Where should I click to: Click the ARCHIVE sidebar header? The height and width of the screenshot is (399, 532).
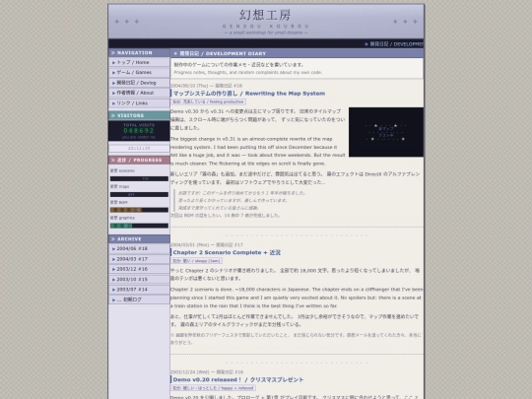[139, 238]
